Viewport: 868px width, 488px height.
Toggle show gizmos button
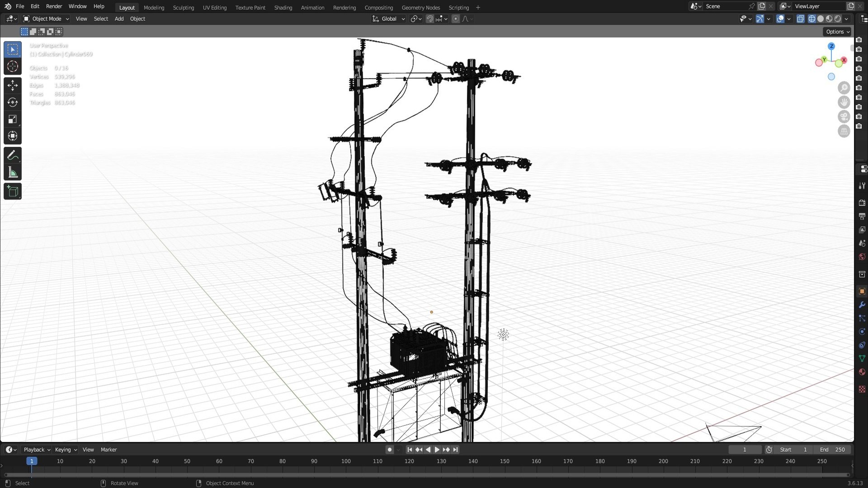pyautogui.click(x=760, y=19)
